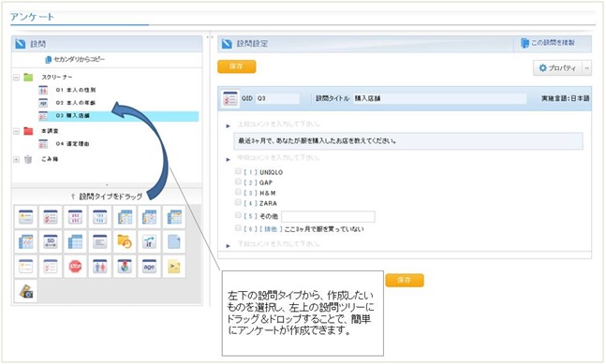The height and width of the screenshot is (364, 606).
Task: Pick the blue numeric grid question type
Action: coord(100,217)
